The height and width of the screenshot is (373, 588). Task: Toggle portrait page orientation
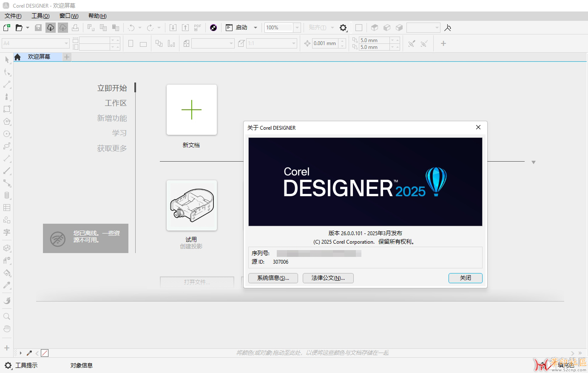(131, 43)
